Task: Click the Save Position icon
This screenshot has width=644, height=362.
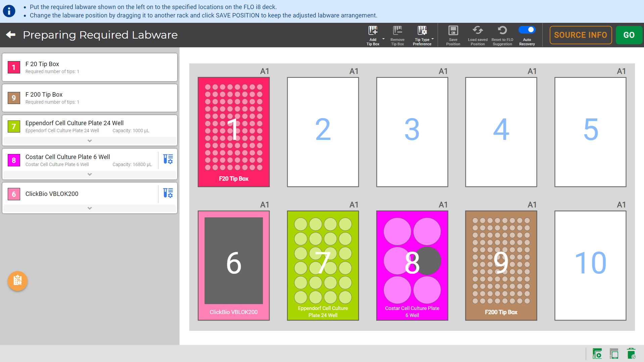Action: pyautogui.click(x=453, y=31)
